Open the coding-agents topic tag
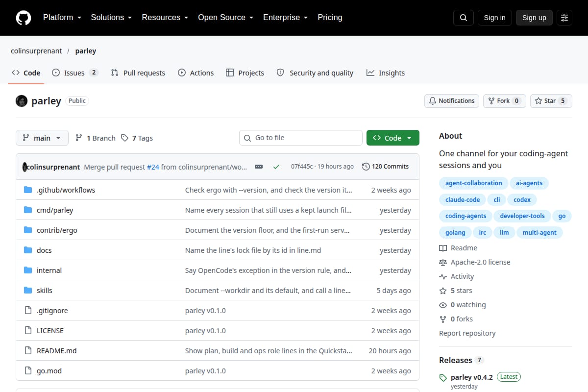Image resolution: width=588 pixels, height=392 pixels. 465,216
